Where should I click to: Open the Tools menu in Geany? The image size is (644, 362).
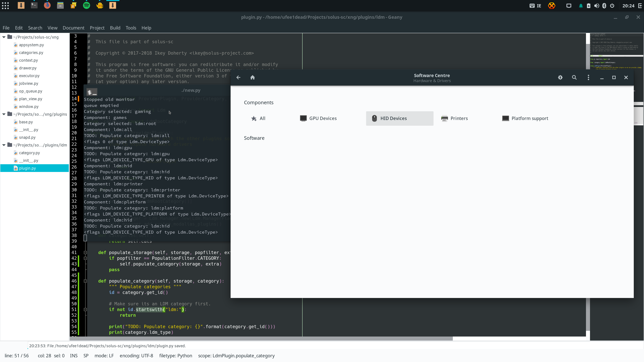click(131, 28)
